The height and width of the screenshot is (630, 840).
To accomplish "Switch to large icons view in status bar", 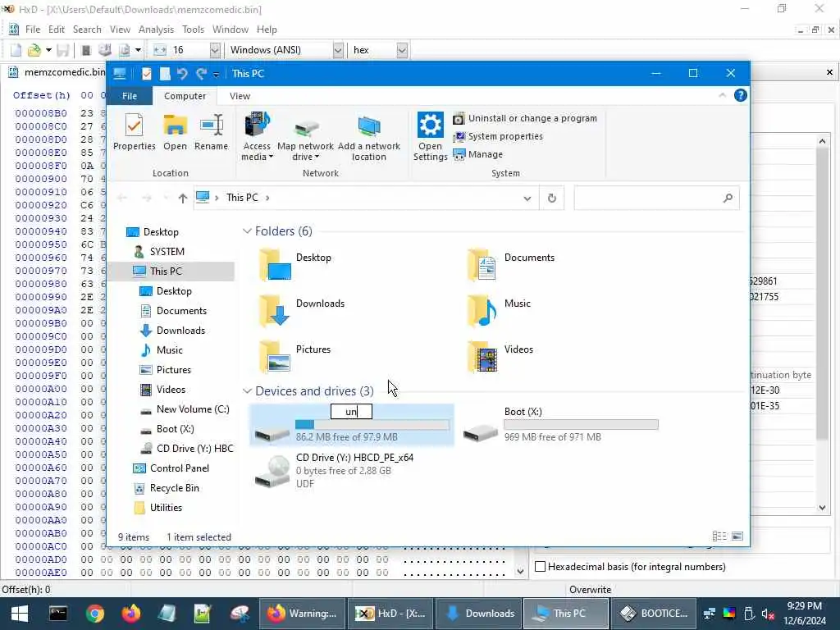I will pyautogui.click(x=737, y=536).
